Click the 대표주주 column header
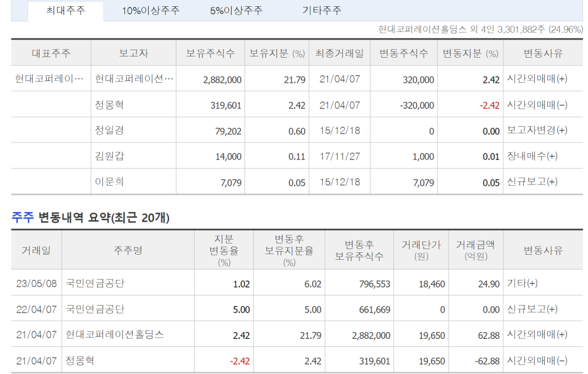Viewport: 588px width, 374px height. (51, 53)
